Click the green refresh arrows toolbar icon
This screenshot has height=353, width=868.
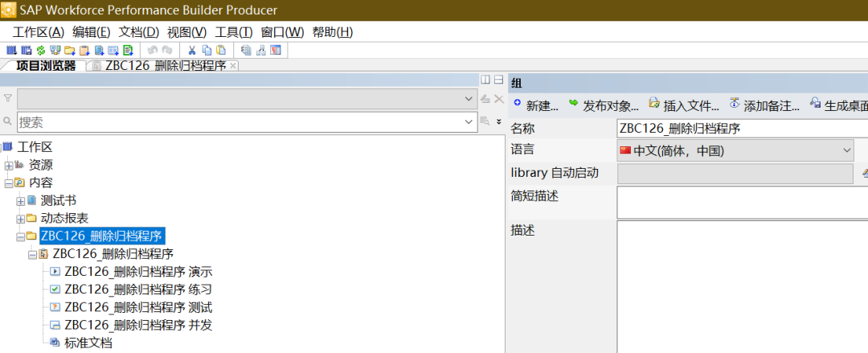click(x=40, y=51)
